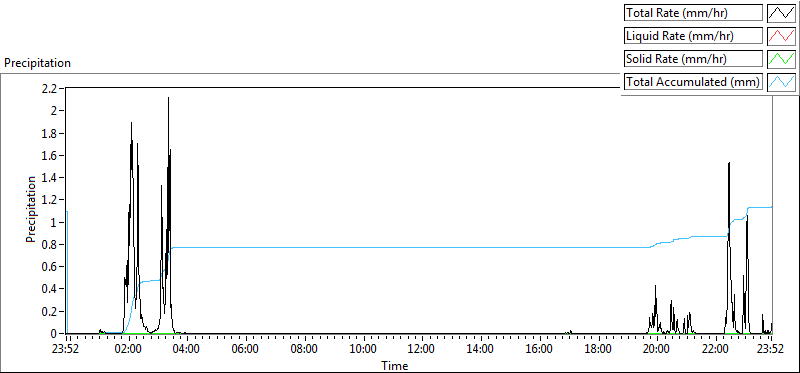Click the 14:00 time axis label

(481, 350)
